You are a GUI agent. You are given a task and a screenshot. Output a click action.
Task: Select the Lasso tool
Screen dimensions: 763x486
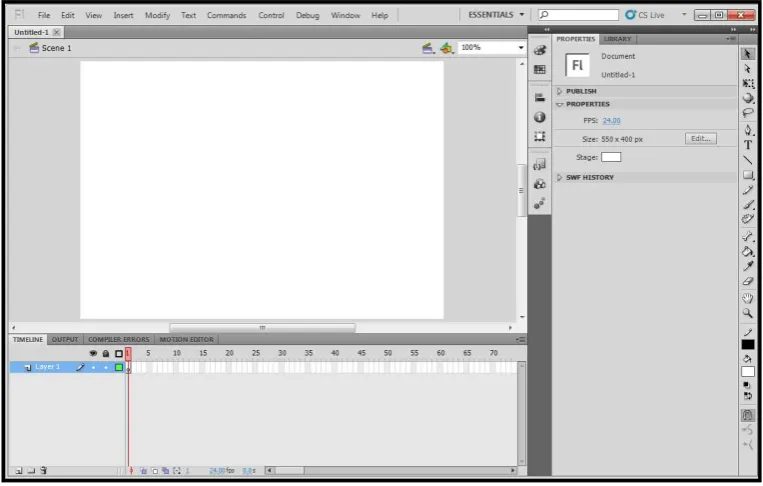pyautogui.click(x=748, y=113)
